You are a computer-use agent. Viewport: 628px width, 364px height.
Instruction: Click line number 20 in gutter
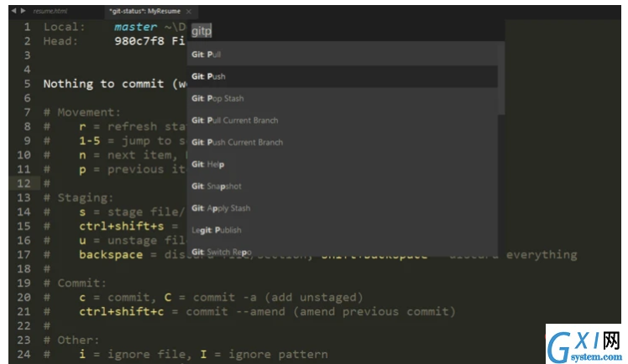point(24,298)
